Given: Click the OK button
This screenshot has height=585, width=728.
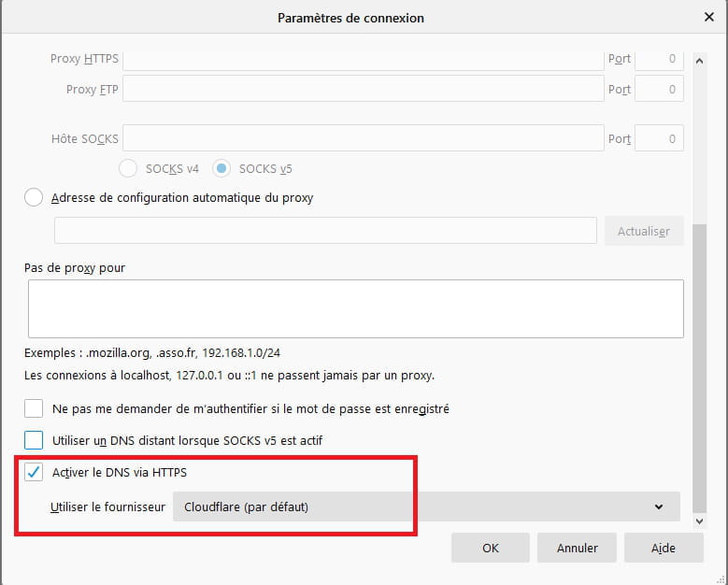Looking at the screenshot, I should click(x=491, y=548).
